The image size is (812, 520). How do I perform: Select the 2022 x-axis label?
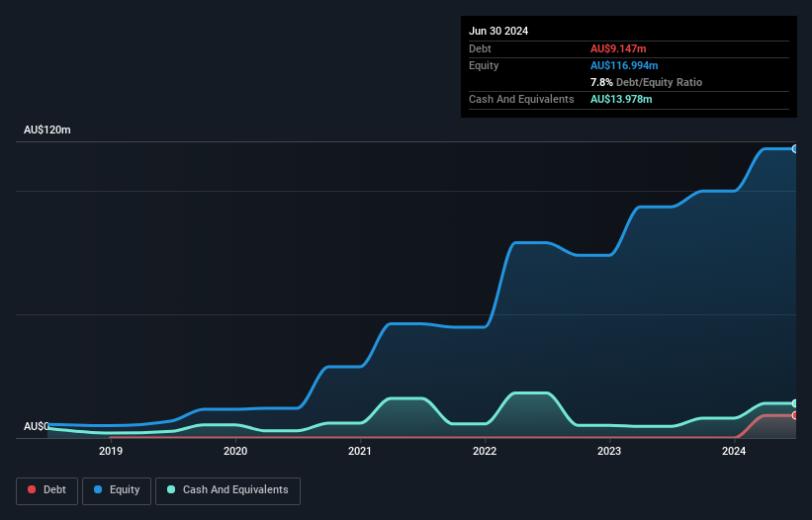pos(485,451)
